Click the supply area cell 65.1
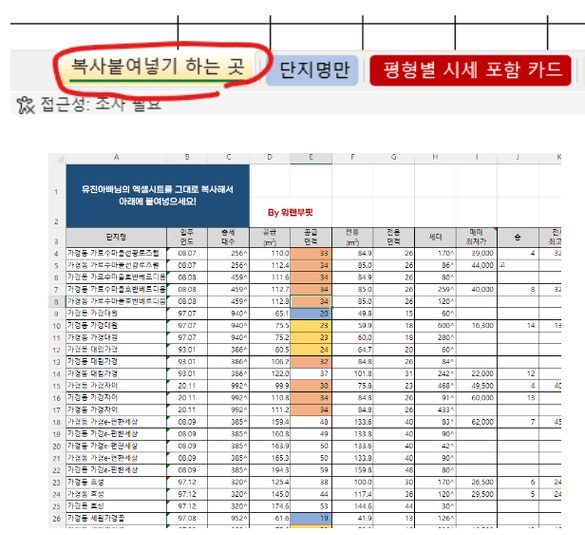Viewport: 585px width, 535px height. [270, 313]
